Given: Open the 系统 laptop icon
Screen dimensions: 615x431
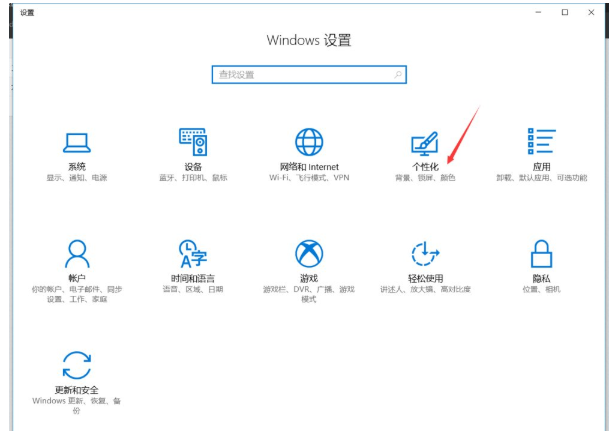Looking at the screenshot, I should click(x=77, y=142).
